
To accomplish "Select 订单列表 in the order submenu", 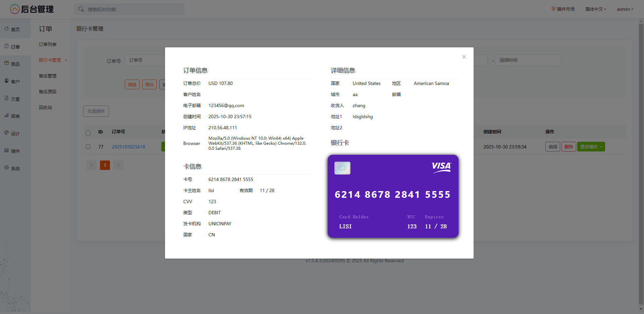I will point(48,44).
